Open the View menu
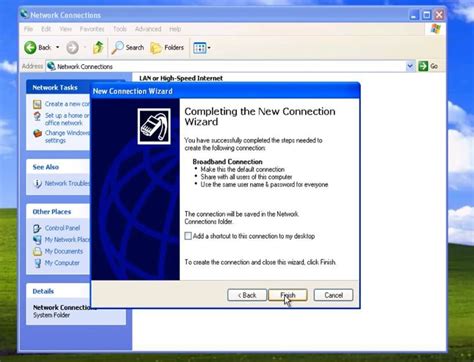The height and width of the screenshot is (362, 474). [x=66, y=29]
